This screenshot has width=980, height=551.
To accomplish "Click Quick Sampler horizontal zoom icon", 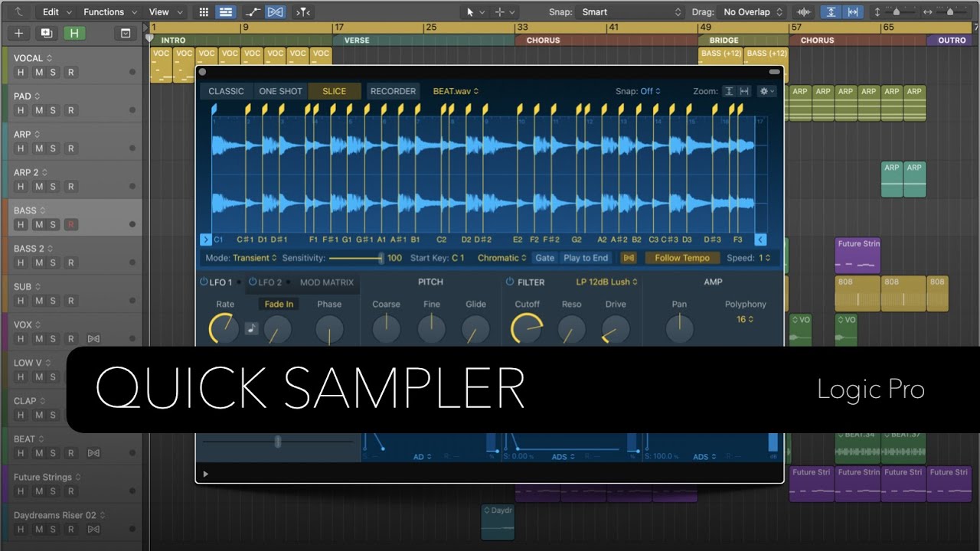I will pos(744,91).
